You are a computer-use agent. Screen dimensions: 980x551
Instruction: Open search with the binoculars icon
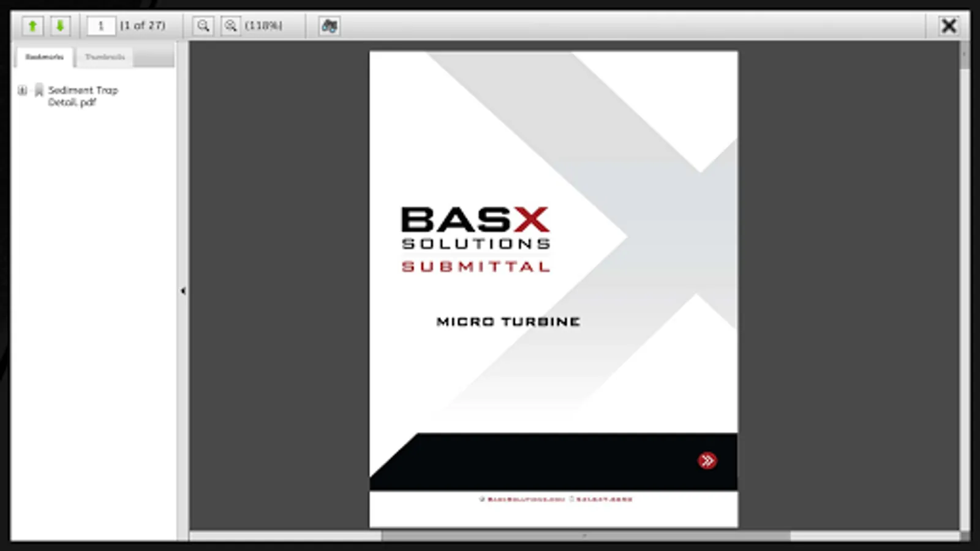[x=330, y=26]
